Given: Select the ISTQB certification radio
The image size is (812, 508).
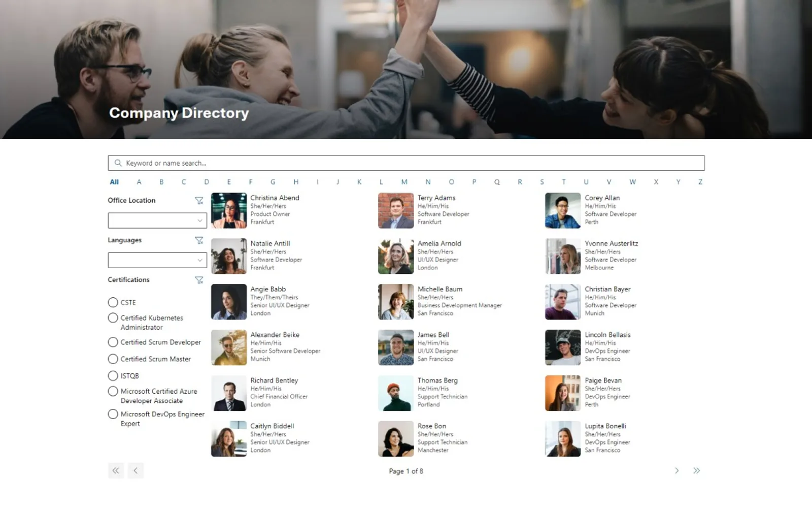Looking at the screenshot, I should click(113, 375).
